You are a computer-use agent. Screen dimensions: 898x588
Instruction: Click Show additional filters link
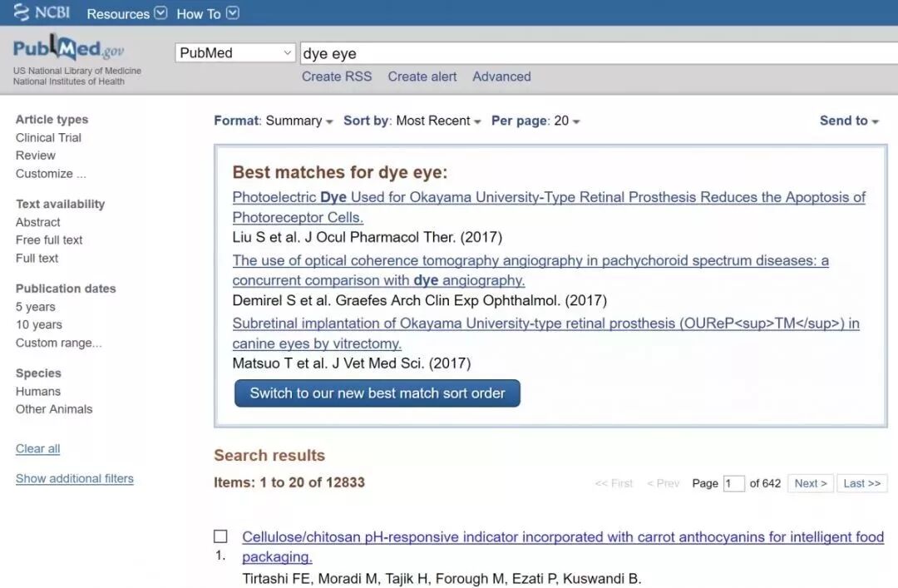pyautogui.click(x=75, y=478)
